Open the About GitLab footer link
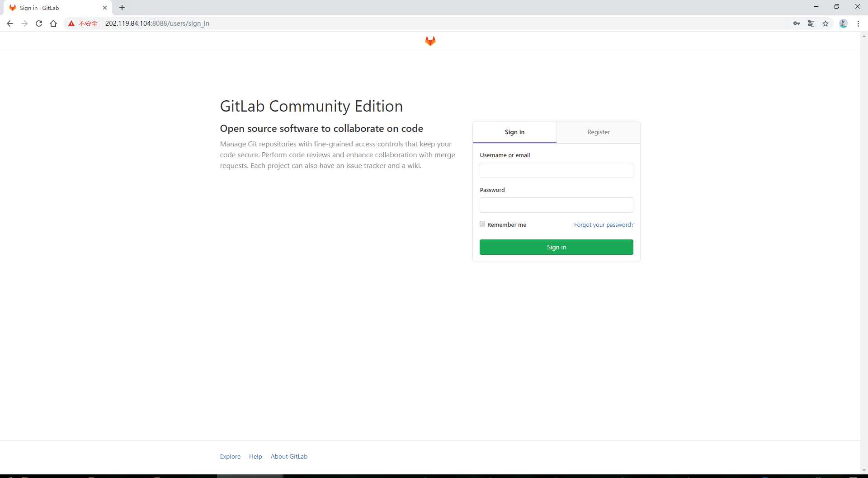This screenshot has height=478, width=868. pos(289,456)
